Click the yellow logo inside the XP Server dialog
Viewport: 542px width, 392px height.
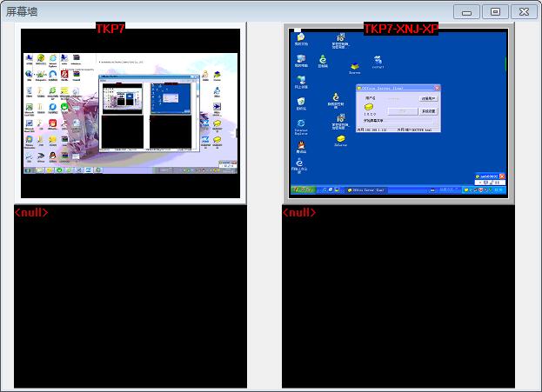click(369, 107)
